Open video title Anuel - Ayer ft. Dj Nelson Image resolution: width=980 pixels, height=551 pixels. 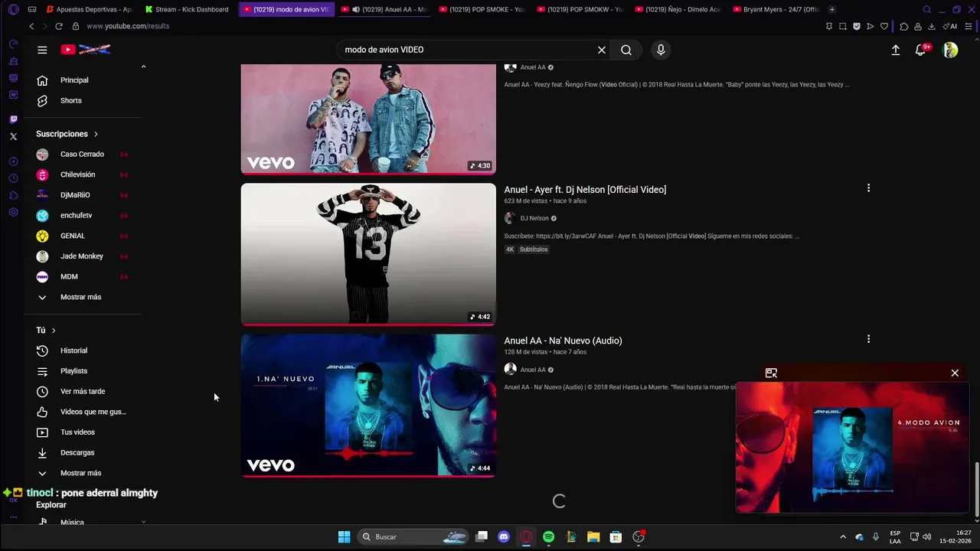pos(585,190)
